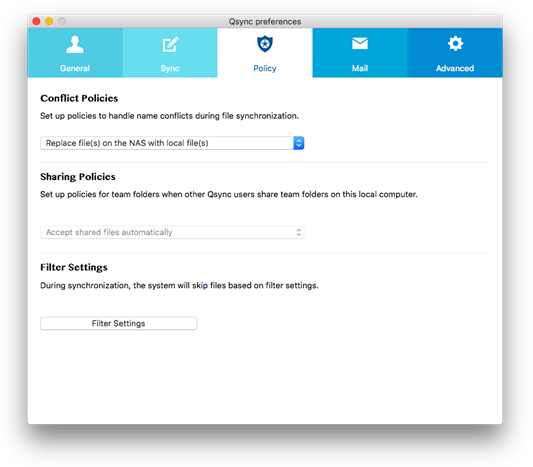This screenshot has height=467, width=533.
Task: Click the blue dropdown arrows for conflict policy
Action: point(299,143)
